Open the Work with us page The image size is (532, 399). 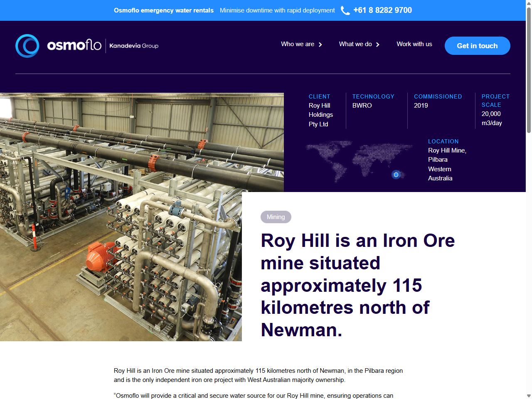tap(414, 44)
